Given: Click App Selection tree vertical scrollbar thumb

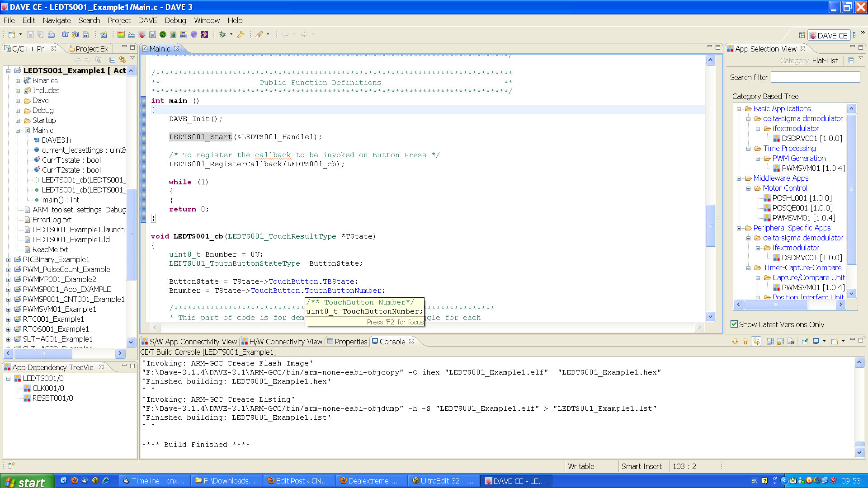Looking at the screenshot, I should coord(851,189).
